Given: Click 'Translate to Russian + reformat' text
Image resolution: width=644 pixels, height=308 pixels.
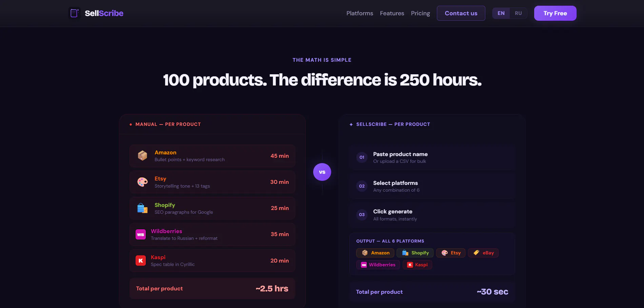Looking at the screenshot, I should [184, 238].
